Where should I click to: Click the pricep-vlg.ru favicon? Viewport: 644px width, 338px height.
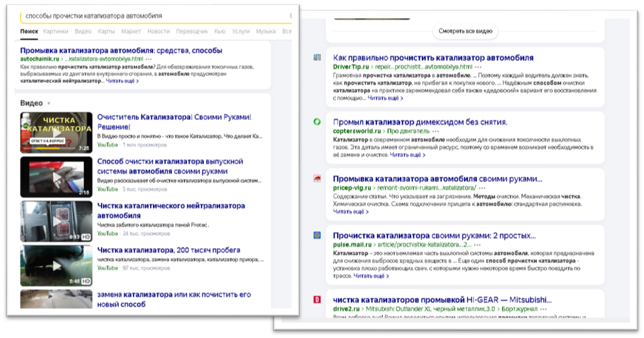[x=317, y=178]
